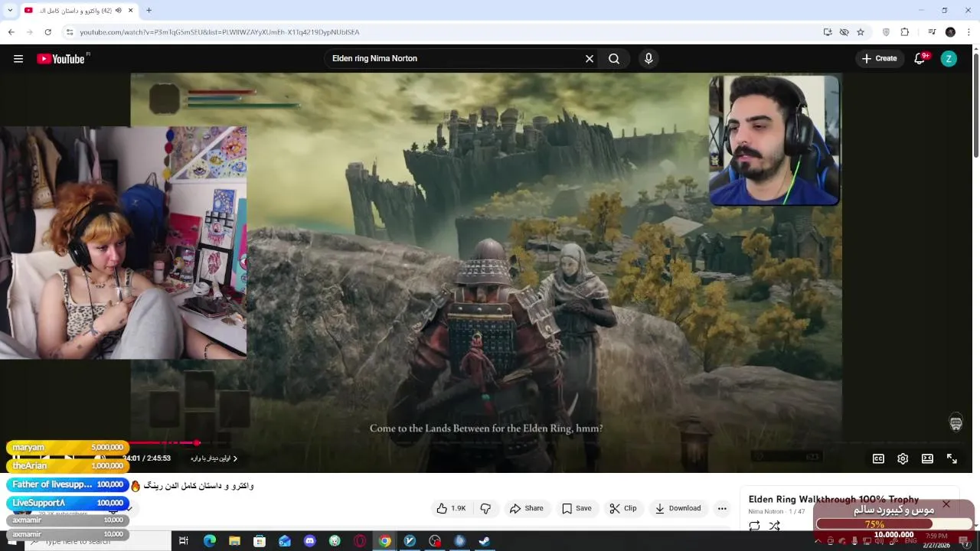Open the YouTube guide hamburger menu
Image resolution: width=980 pixels, height=551 pixels.
[18, 59]
